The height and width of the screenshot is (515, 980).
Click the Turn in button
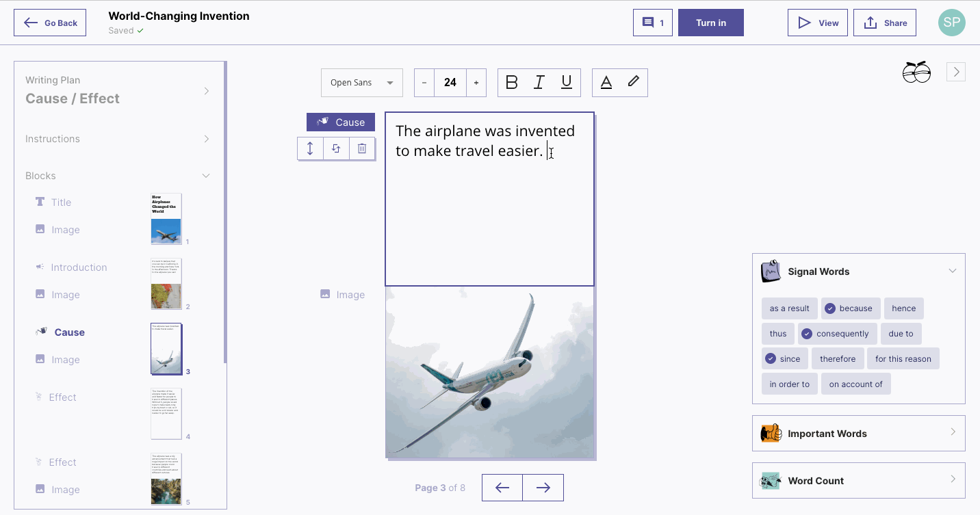pyautogui.click(x=710, y=23)
